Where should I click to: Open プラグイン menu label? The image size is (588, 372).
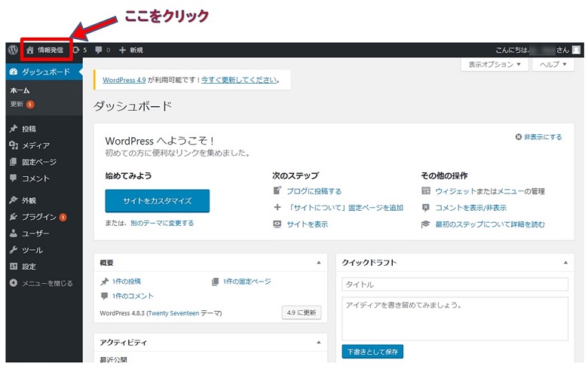(39, 217)
